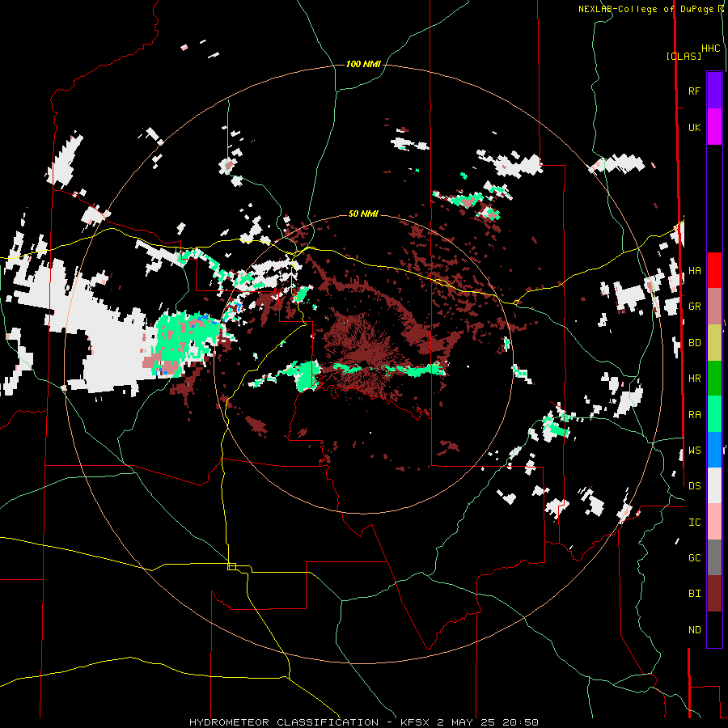Click the RA legend label
Image resolution: width=728 pixels, height=728 pixels.
click(695, 415)
